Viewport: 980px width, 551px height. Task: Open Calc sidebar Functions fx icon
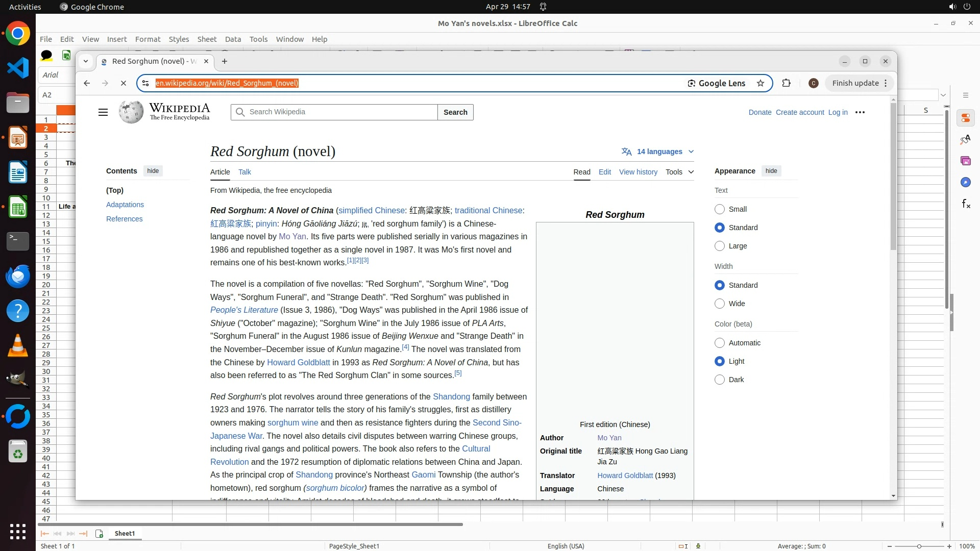966,204
